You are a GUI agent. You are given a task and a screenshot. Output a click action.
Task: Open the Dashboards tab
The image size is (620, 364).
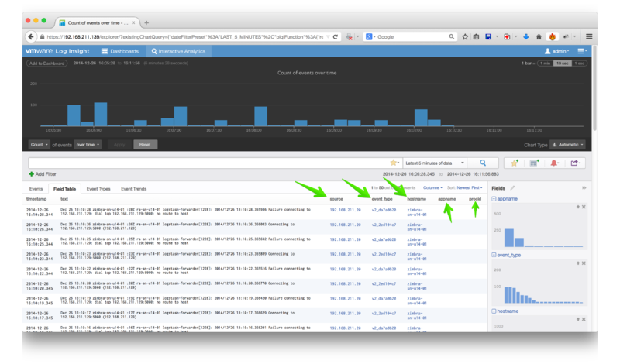(119, 51)
